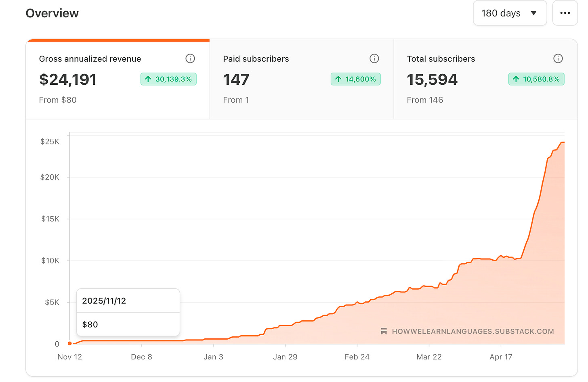Click the HOWWELEARNLANGUAGES.SUBSTACK.COM watermark link
Viewport: 588px width, 382px height.
click(x=473, y=331)
